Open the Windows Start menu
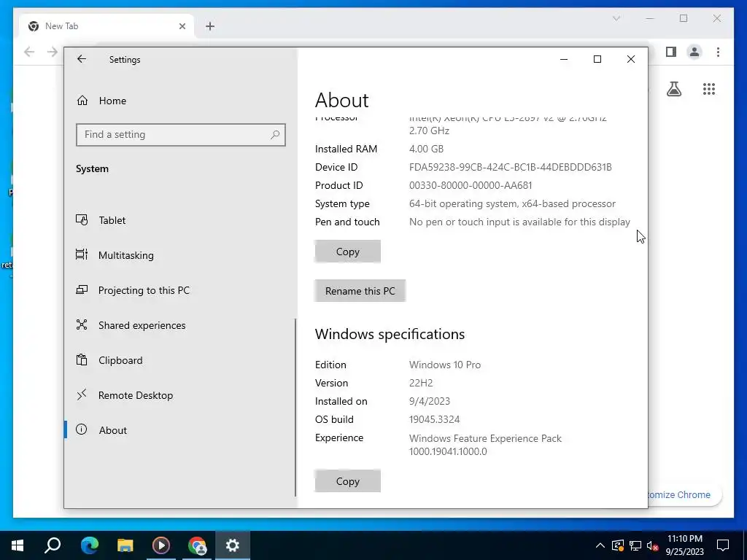 [18, 545]
